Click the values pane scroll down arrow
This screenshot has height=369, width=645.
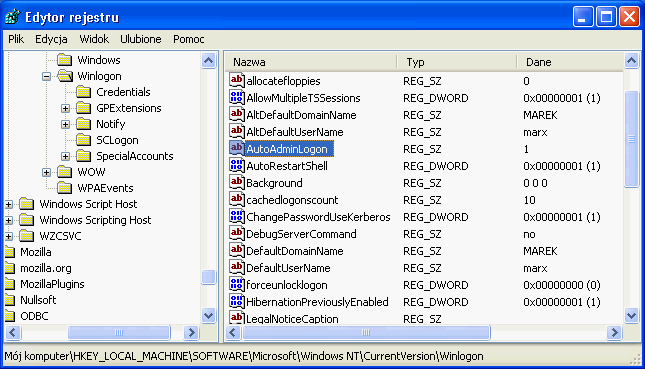click(x=631, y=316)
